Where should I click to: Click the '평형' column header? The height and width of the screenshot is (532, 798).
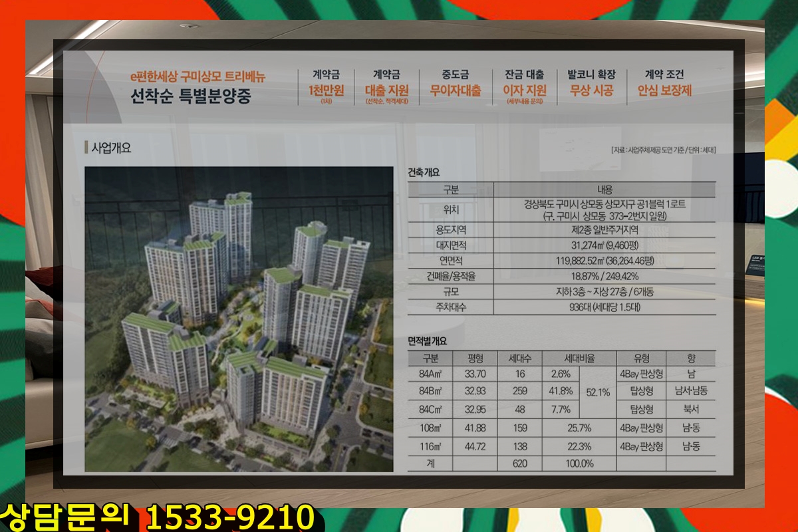point(475,358)
